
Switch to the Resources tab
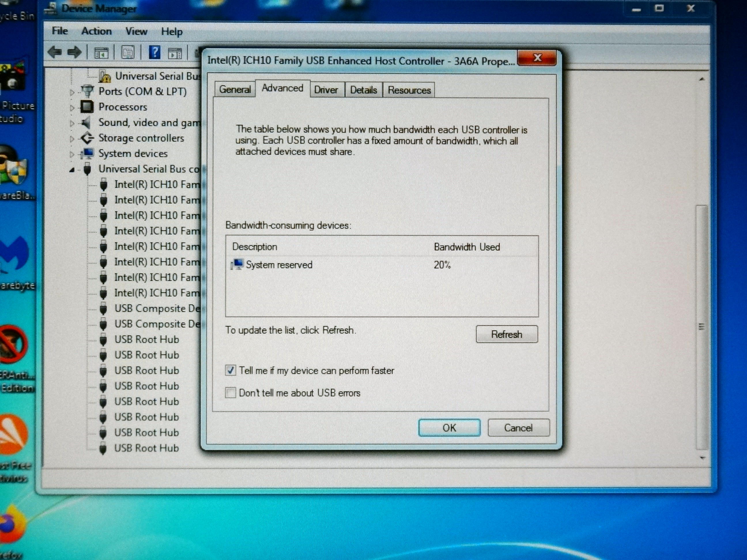pos(409,90)
